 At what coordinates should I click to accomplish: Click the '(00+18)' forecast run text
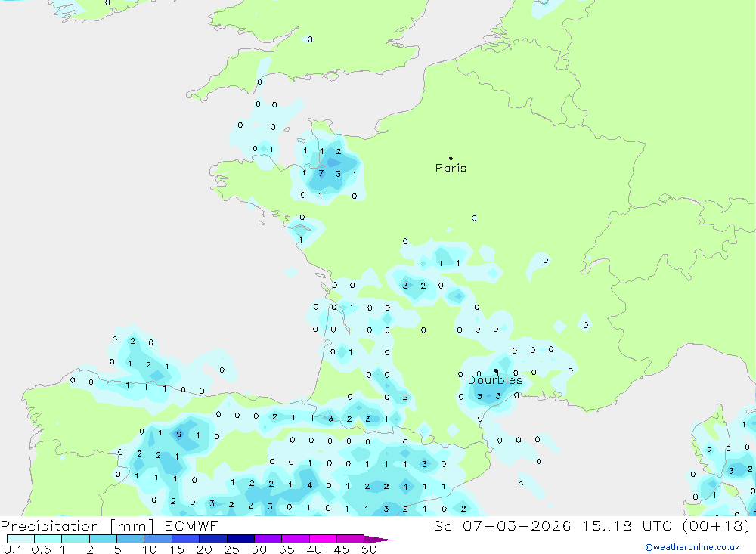click(x=717, y=526)
